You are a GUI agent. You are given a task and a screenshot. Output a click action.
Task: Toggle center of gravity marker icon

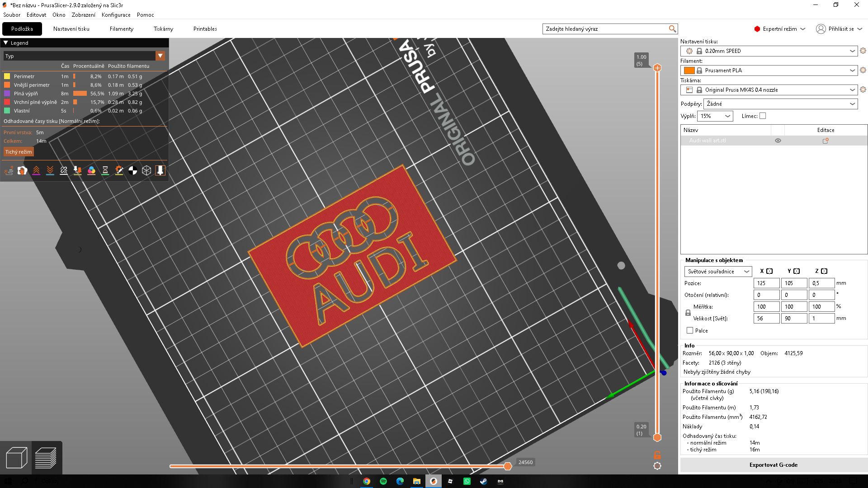point(133,170)
